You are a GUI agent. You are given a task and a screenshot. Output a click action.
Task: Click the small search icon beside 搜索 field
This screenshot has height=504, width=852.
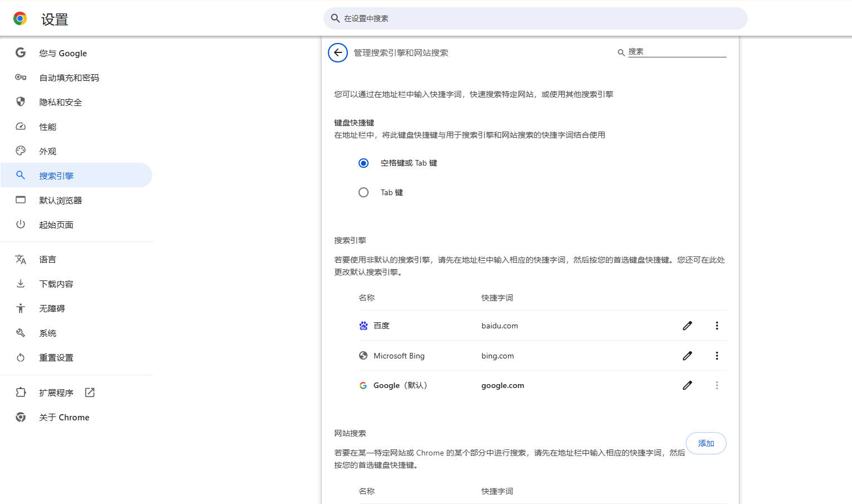(621, 52)
